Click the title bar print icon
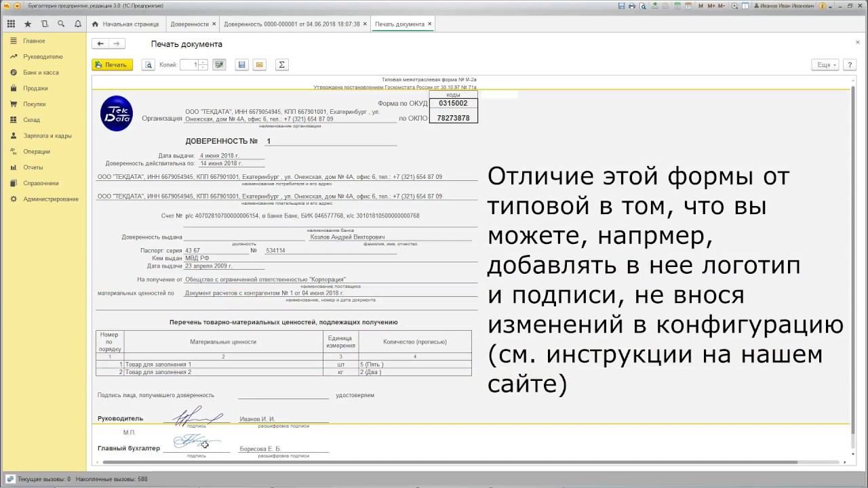This screenshot has height=488, width=868. click(632, 5)
